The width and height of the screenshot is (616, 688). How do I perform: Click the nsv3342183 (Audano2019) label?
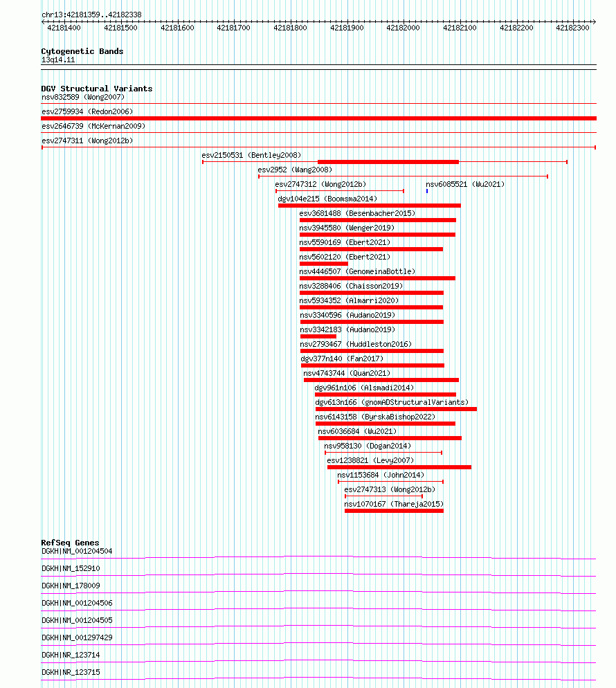[x=347, y=329]
